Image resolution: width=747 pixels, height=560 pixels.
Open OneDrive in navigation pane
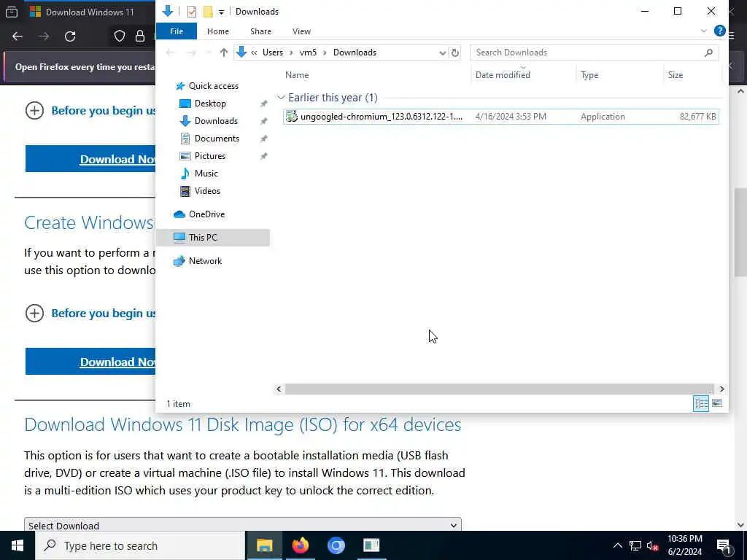coord(206,214)
